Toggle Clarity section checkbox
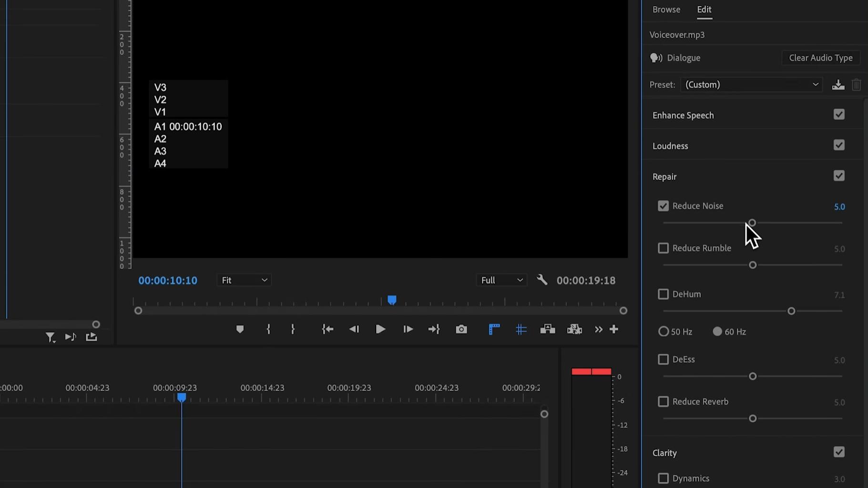The height and width of the screenshot is (488, 868). (839, 452)
